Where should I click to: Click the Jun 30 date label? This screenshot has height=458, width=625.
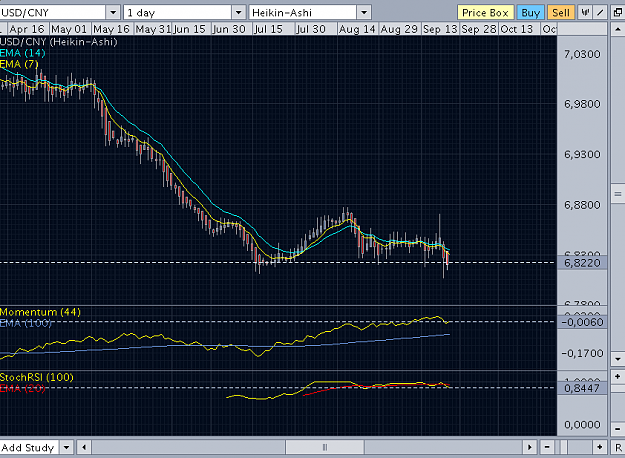[x=229, y=29]
